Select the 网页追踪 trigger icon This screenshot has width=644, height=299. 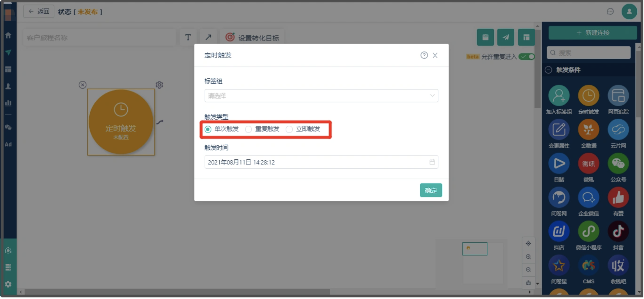pos(619,96)
